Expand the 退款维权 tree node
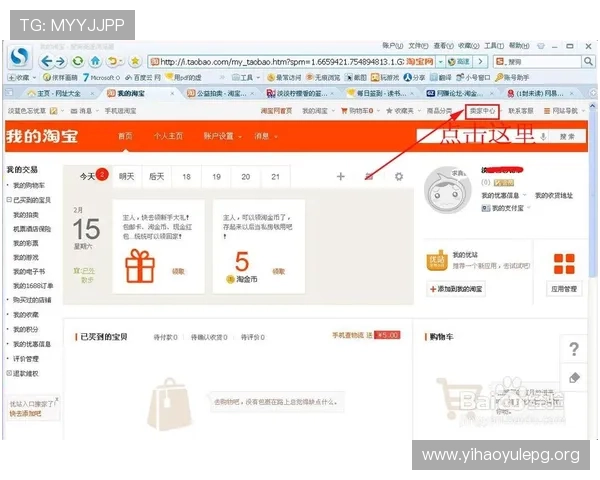The width and height of the screenshot is (600, 480). click(x=9, y=373)
